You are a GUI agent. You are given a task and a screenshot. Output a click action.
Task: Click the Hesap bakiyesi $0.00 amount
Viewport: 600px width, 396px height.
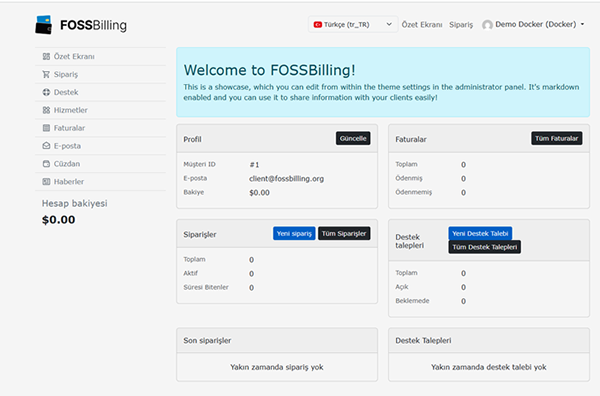(59, 220)
